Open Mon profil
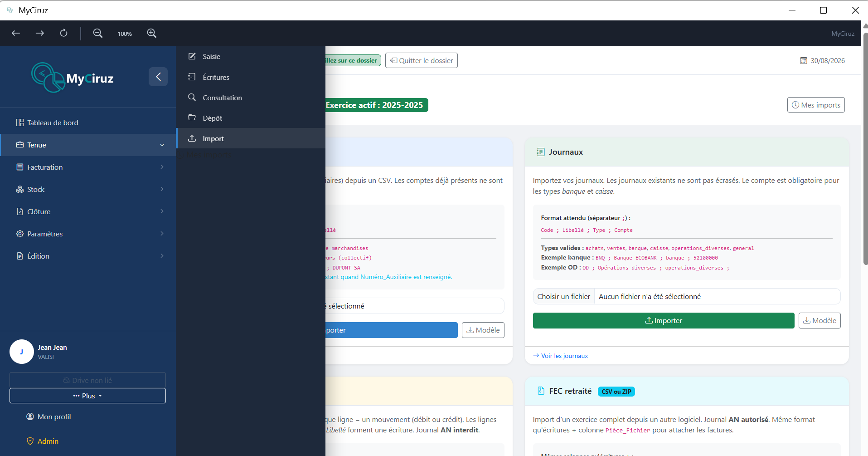 [x=48, y=417]
